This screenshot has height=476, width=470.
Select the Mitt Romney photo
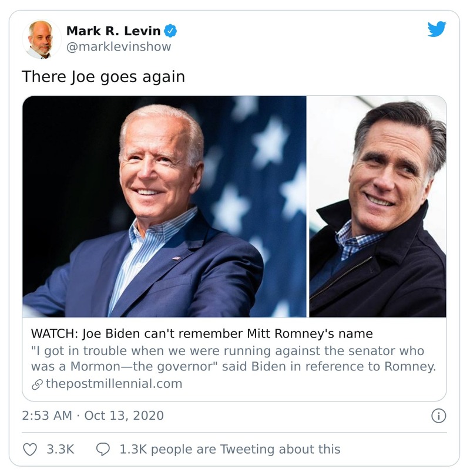pyautogui.click(x=376, y=208)
